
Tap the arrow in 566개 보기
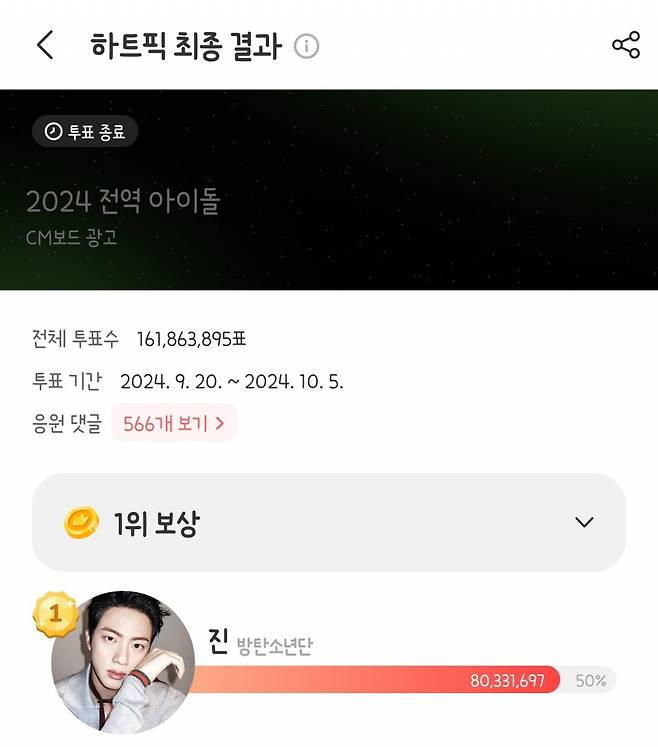point(220,423)
